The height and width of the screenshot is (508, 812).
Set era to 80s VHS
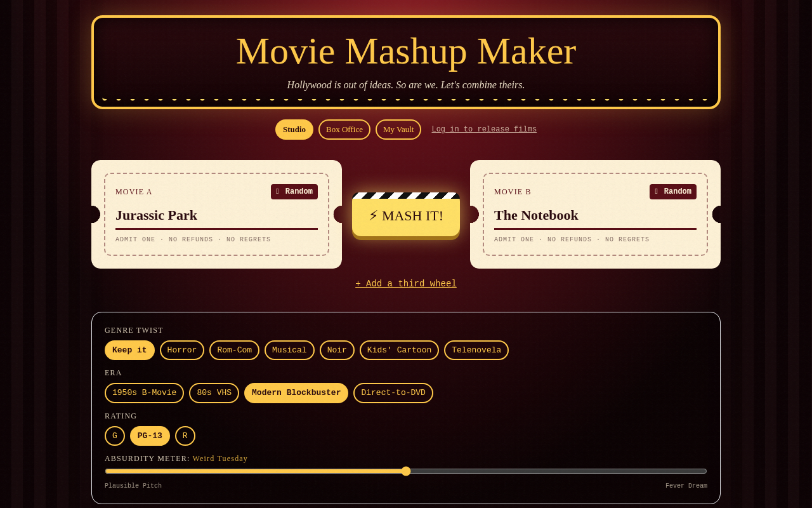pyautogui.click(x=214, y=393)
